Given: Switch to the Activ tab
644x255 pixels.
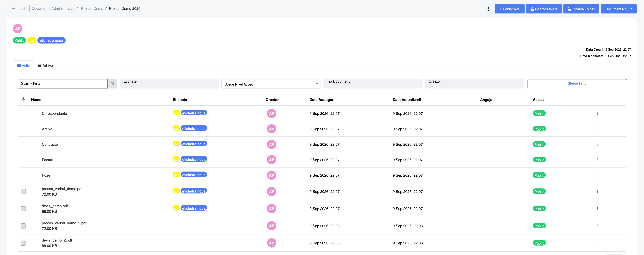Looking at the screenshot, I should [23, 66].
